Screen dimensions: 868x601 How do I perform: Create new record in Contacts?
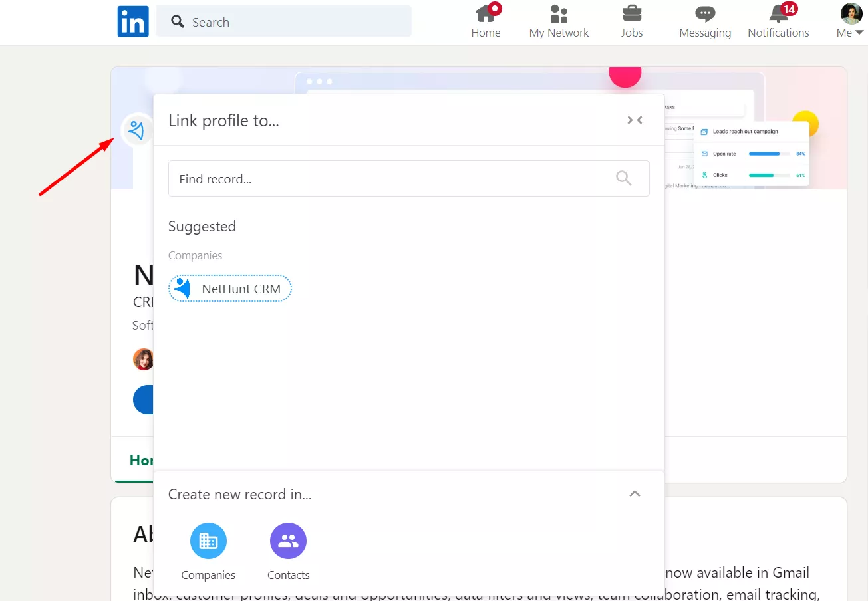coord(288,552)
